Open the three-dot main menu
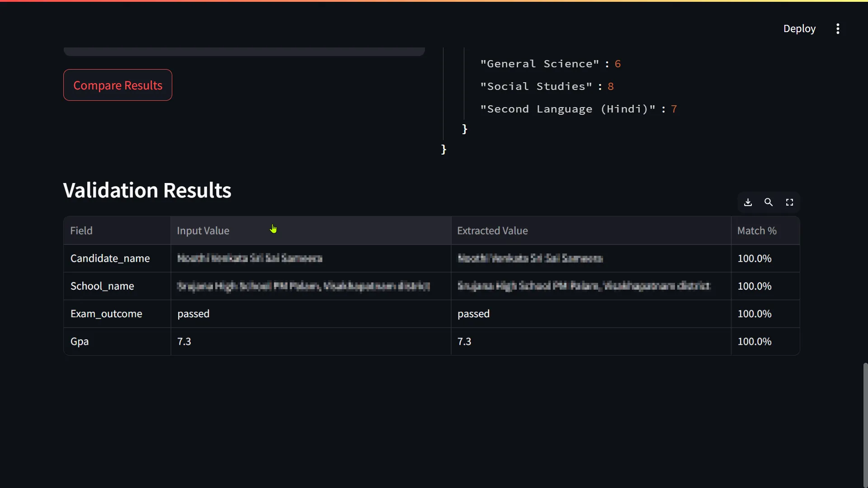The width and height of the screenshot is (868, 488). click(x=838, y=29)
